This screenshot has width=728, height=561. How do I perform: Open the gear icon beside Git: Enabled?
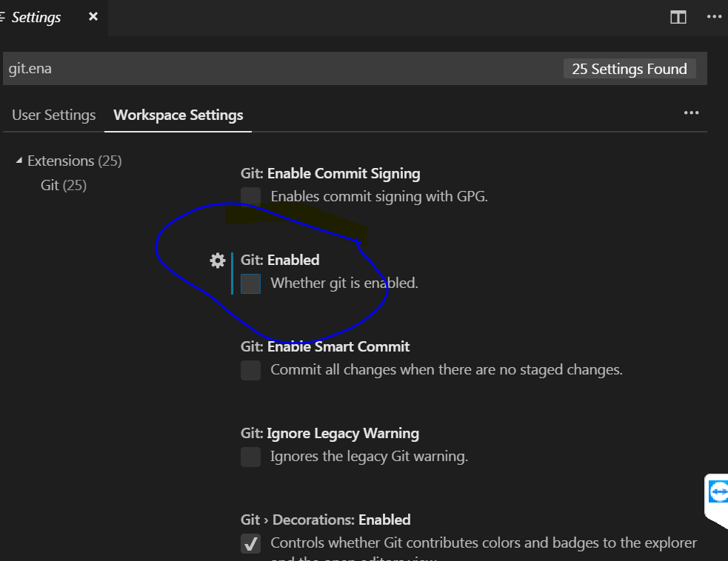coord(217,260)
